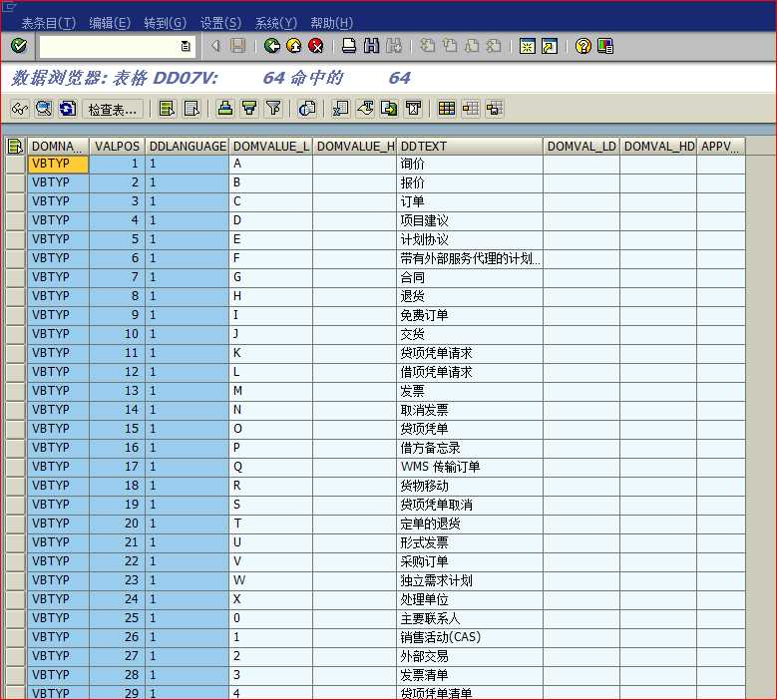This screenshot has height=700, width=777.
Task: Click the Refresh icon in grid toolbar
Action: coord(68,109)
